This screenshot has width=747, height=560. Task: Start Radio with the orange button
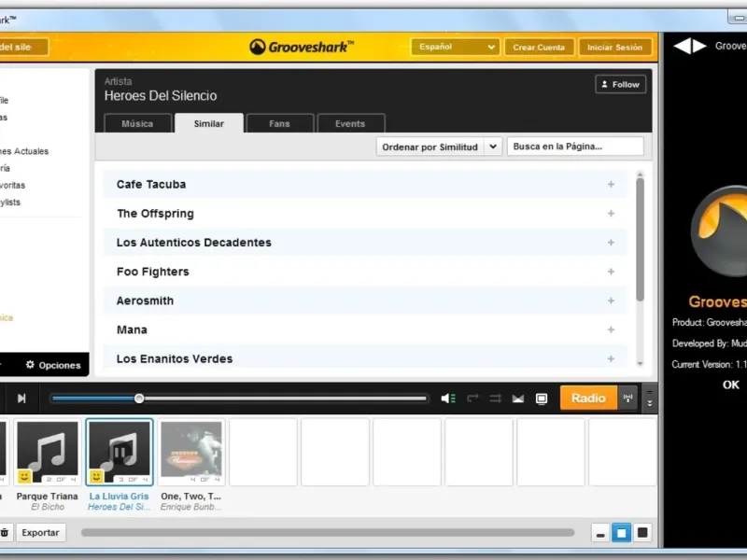coord(588,398)
